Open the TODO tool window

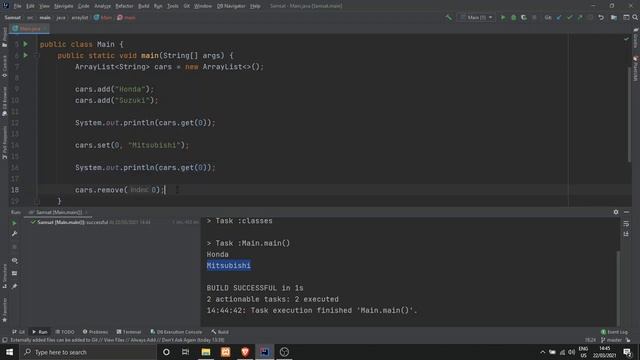[65, 332]
